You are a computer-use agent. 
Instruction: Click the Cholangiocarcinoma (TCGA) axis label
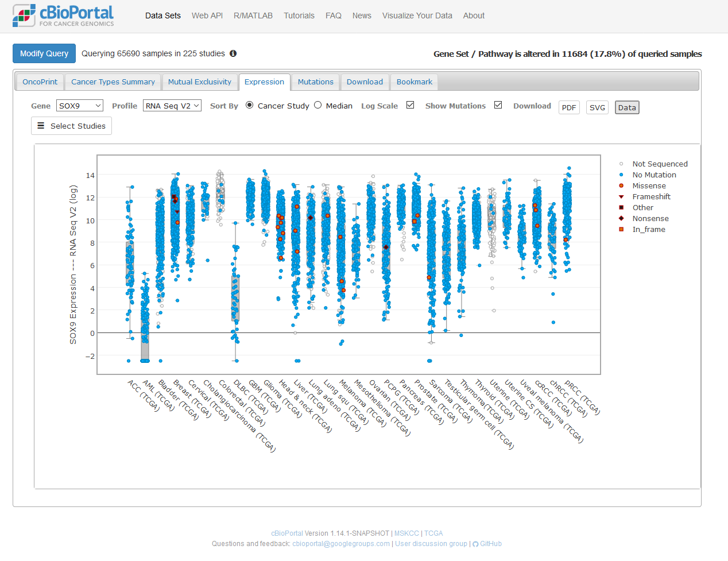click(239, 416)
